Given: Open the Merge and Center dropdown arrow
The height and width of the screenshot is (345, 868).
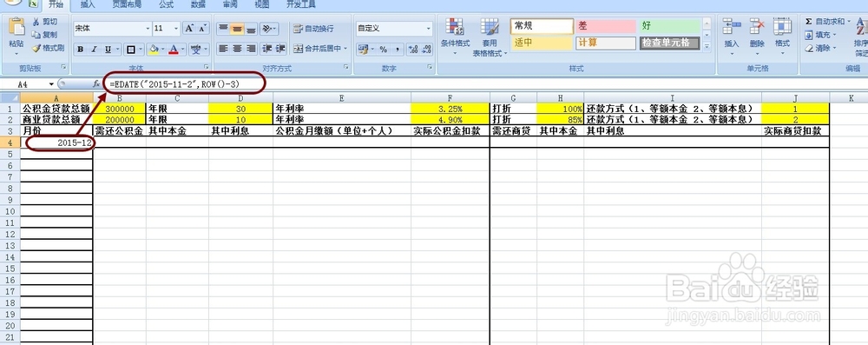Looking at the screenshot, I should (x=345, y=49).
